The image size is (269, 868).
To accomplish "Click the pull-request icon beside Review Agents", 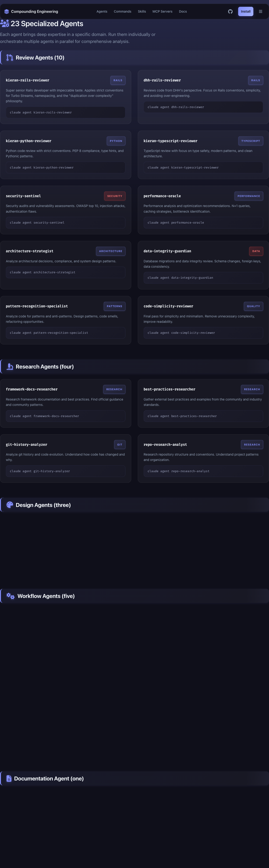I will [x=10, y=58].
